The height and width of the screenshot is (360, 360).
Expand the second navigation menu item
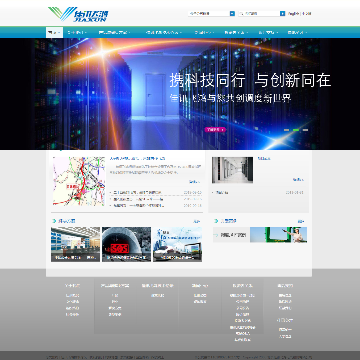[76, 32]
